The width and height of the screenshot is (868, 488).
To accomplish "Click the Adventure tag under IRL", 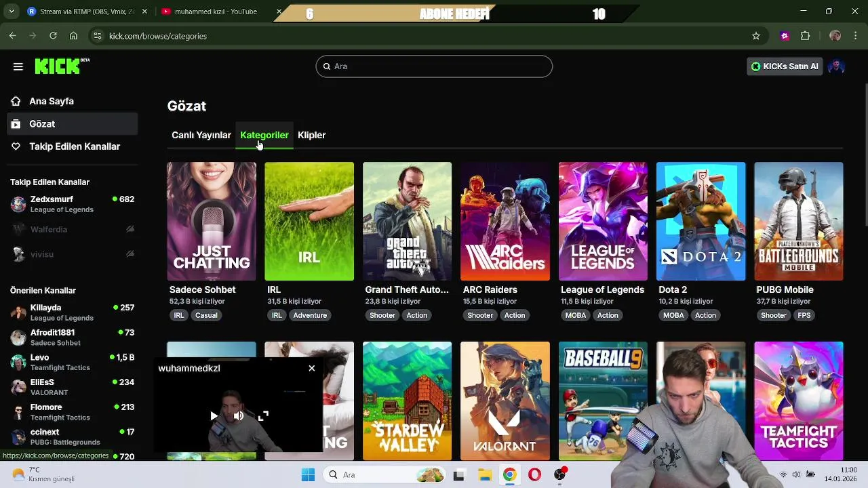I will 310,315.
